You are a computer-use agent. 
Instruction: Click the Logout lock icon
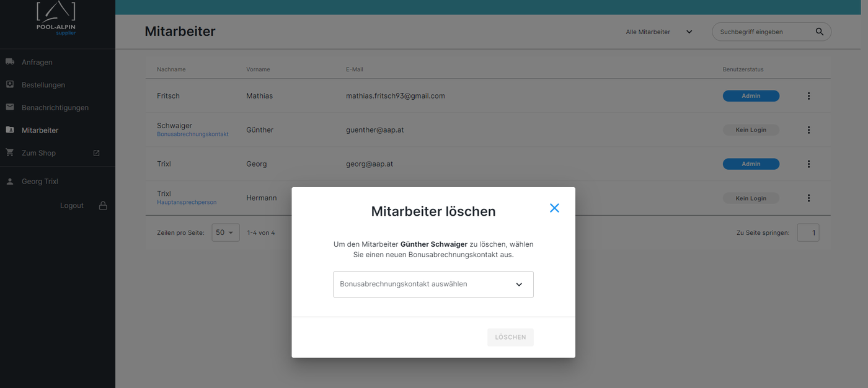[103, 206]
